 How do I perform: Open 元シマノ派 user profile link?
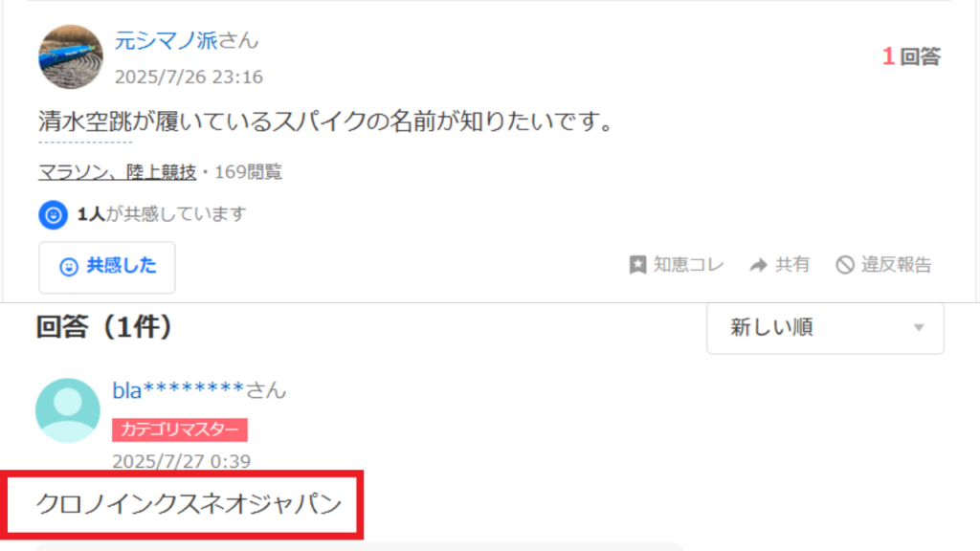coord(166,40)
